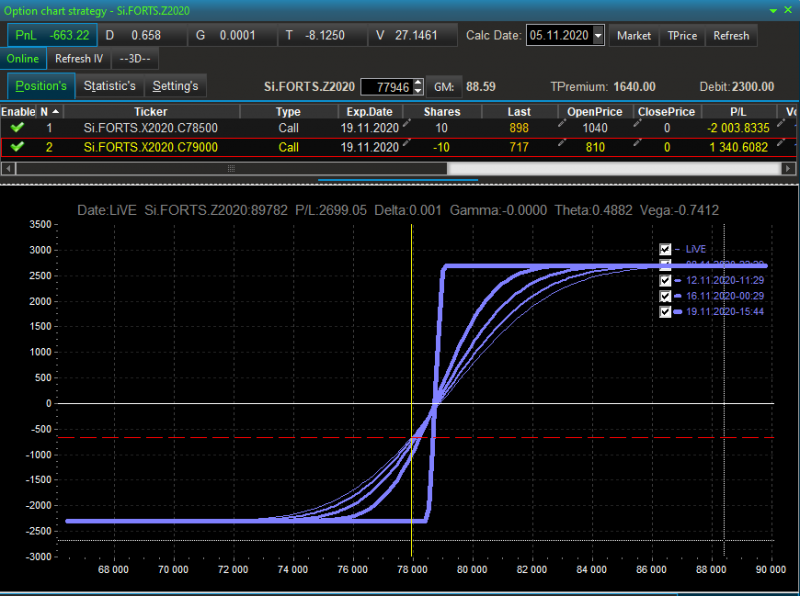
Task: Click pencil icon beside OpenPrice 1040
Action: coord(637,123)
